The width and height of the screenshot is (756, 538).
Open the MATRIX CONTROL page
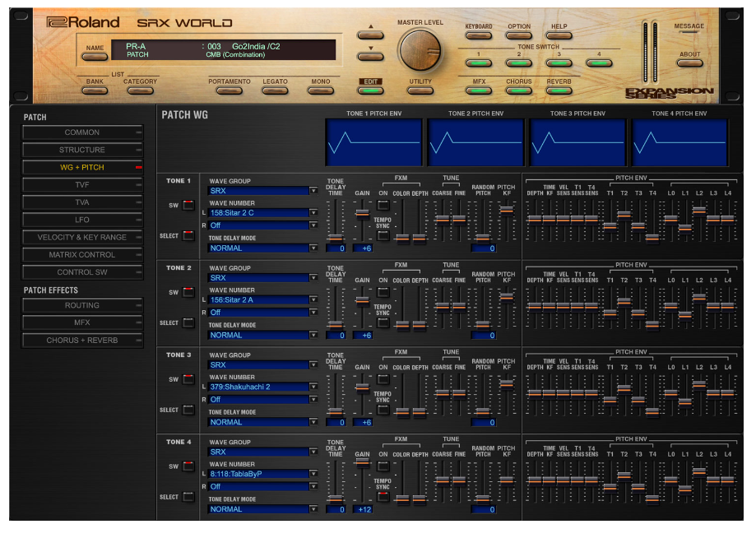[82, 254]
